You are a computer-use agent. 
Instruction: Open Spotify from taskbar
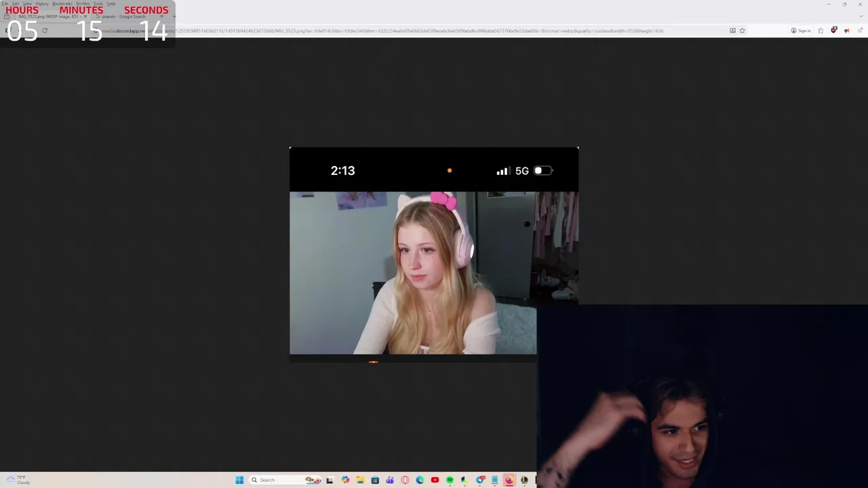click(450, 480)
